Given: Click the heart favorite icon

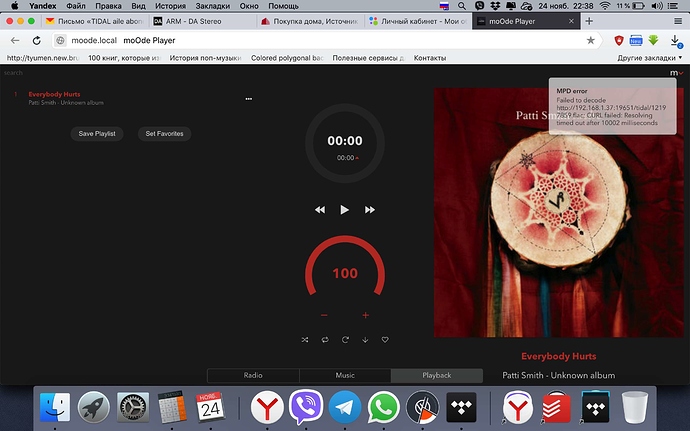Looking at the screenshot, I should point(385,339).
